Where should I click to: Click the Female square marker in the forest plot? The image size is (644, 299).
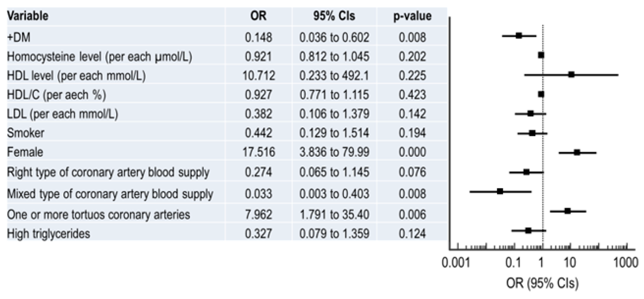[577, 152]
